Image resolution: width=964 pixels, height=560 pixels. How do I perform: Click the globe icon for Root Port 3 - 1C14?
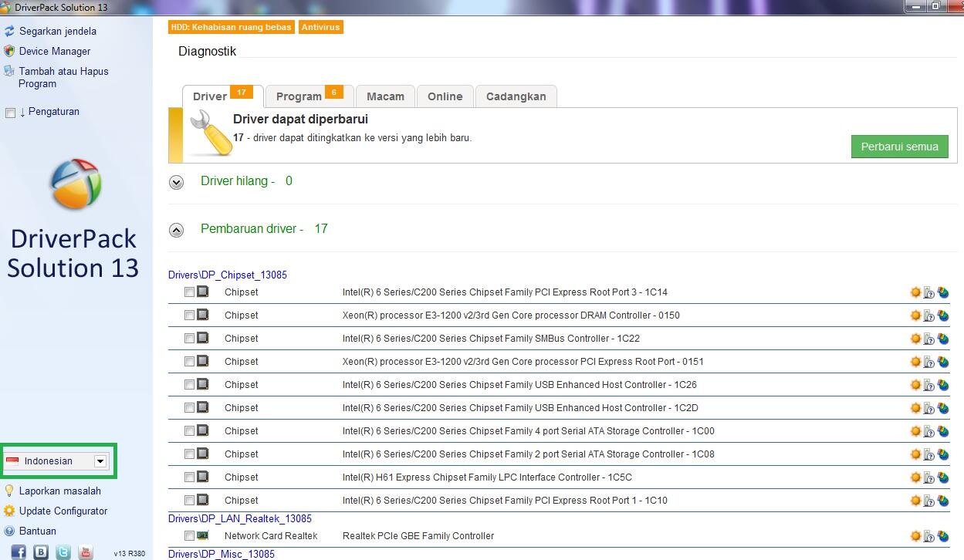coord(942,293)
